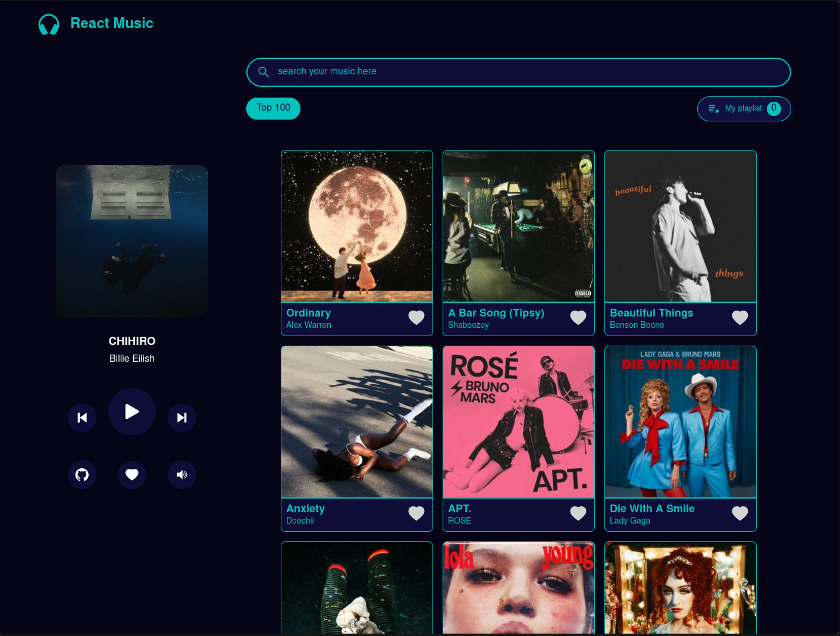Screen dimensions: 840x636
Task: Click the Lady Gaga artist name
Action: pos(630,521)
